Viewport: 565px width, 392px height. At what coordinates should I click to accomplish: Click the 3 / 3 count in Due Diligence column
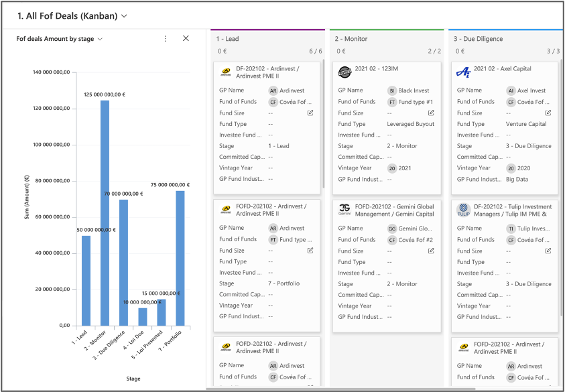point(554,51)
